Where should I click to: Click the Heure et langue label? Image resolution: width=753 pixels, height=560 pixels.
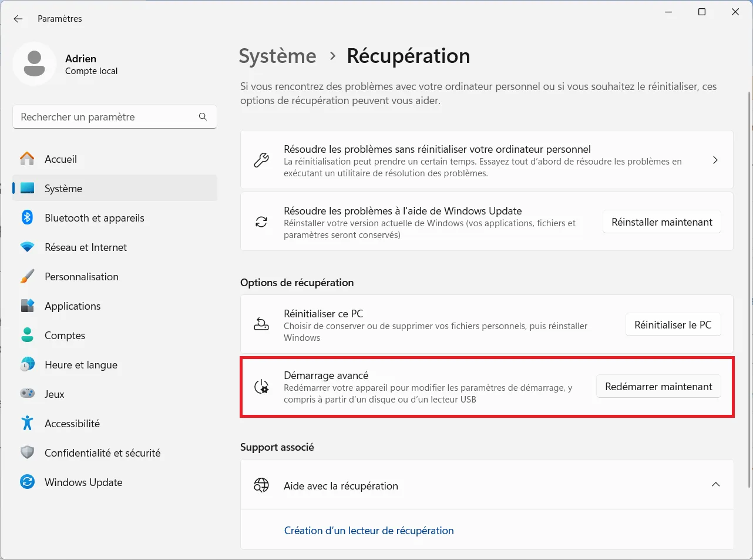point(81,365)
